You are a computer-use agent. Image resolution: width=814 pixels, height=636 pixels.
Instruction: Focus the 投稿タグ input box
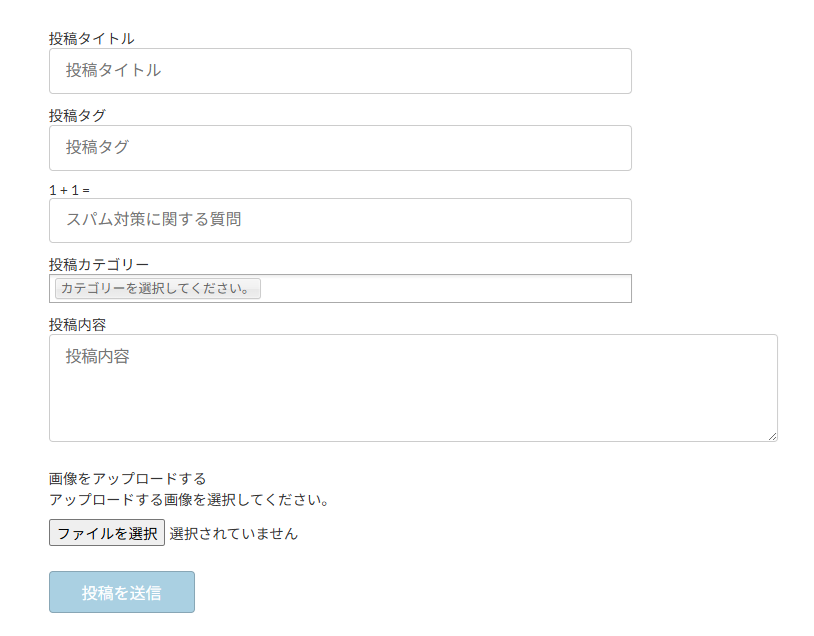tap(340, 148)
